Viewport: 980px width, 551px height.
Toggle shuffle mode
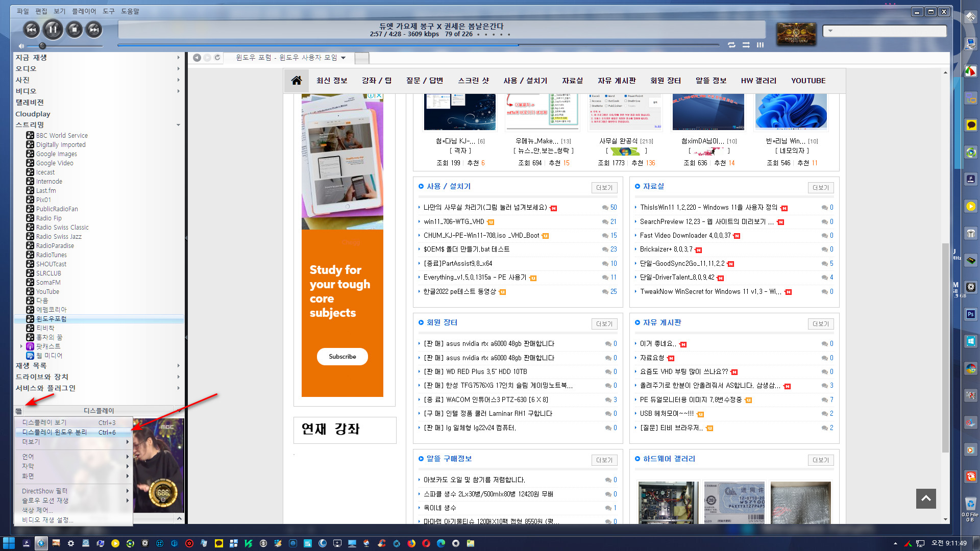(746, 45)
